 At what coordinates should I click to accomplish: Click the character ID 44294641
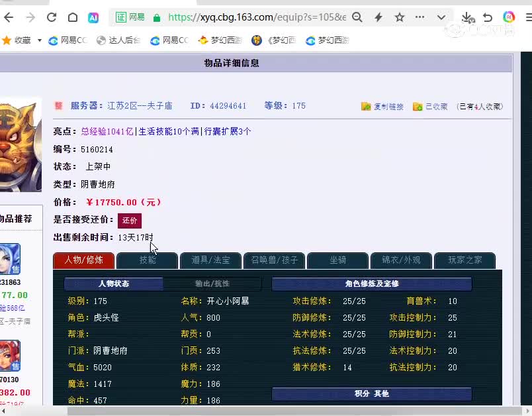coord(228,106)
